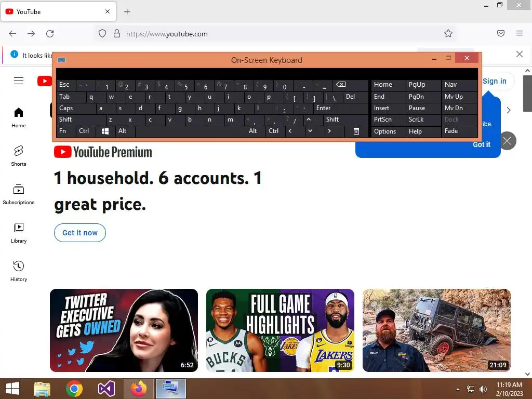Screen dimensions: 532x399
Task: Save page to Pocket
Action: tap(501, 33)
